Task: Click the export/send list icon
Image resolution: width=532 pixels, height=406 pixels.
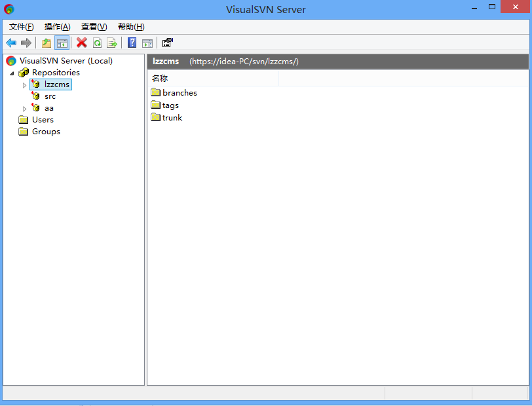Action: (x=111, y=43)
